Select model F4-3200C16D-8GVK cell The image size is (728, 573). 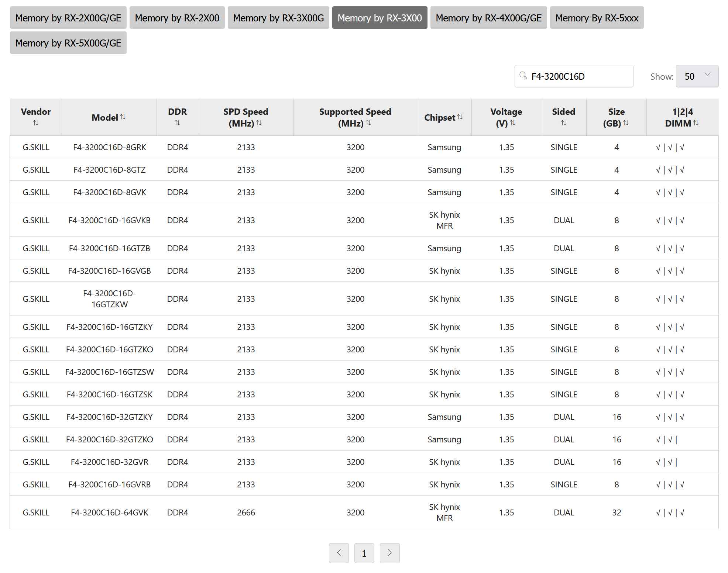click(110, 192)
